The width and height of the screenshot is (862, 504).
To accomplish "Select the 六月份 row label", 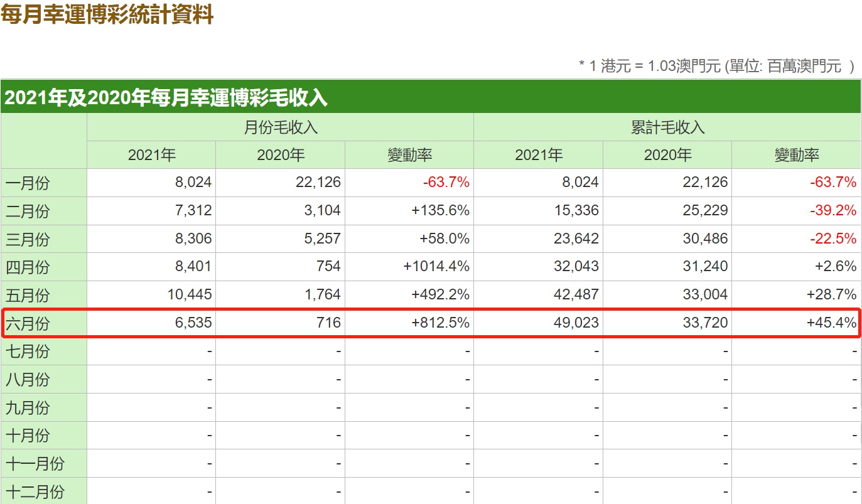I will coord(28,323).
